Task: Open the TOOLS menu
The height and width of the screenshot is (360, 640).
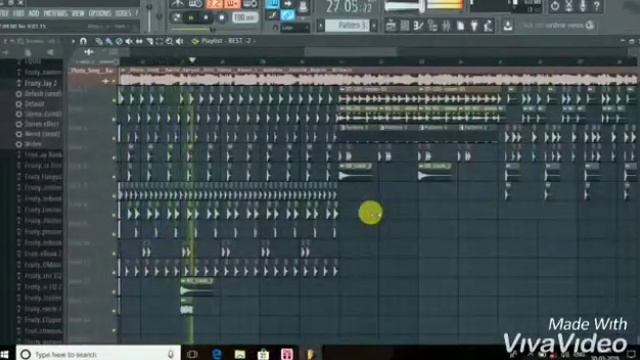Action: click(x=123, y=13)
